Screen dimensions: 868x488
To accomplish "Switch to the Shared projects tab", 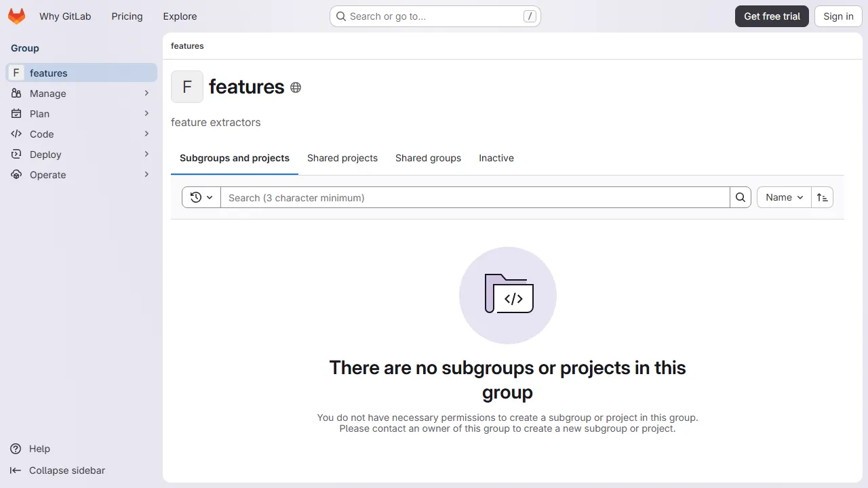I will click(x=342, y=158).
